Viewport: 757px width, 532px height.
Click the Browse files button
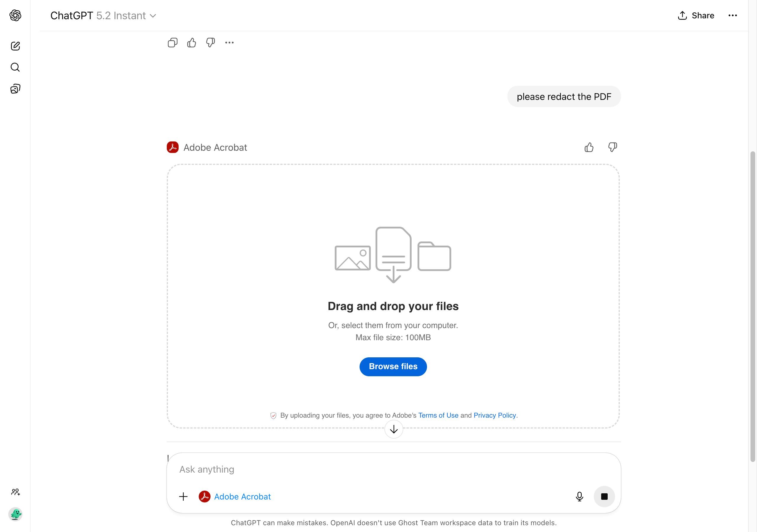[393, 366]
